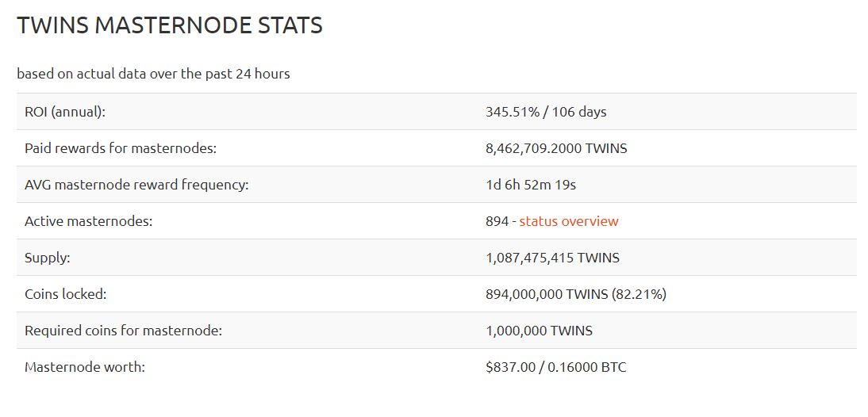Select the ROI (annual) row label
This screenshot has height=417, width=868.
coord(65,112)
